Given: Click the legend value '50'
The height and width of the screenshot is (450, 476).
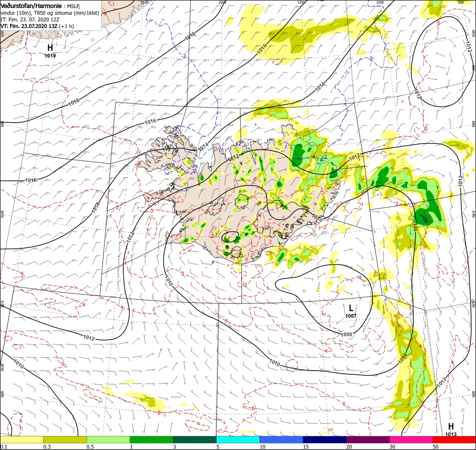Looking at the screenshot, I should [436, 447].
